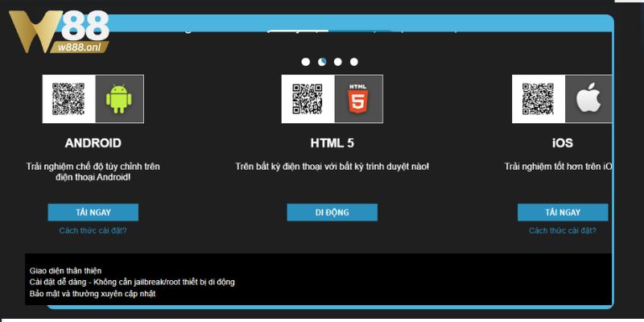This screenshot has width=644, height=322.
Task: Click the HTML 5 heading
Action: [x=332, y=143]
